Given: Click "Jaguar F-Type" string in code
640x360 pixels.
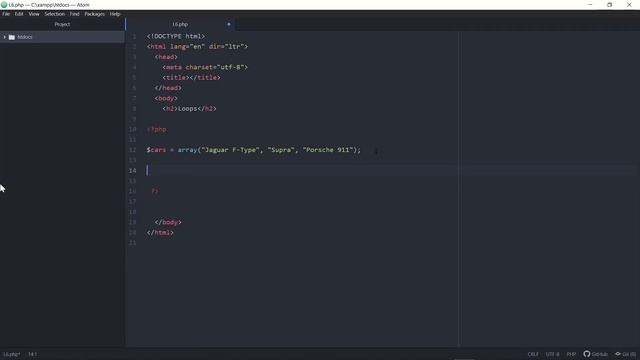Looking at the screenshot, I should [x=230, y=150].
